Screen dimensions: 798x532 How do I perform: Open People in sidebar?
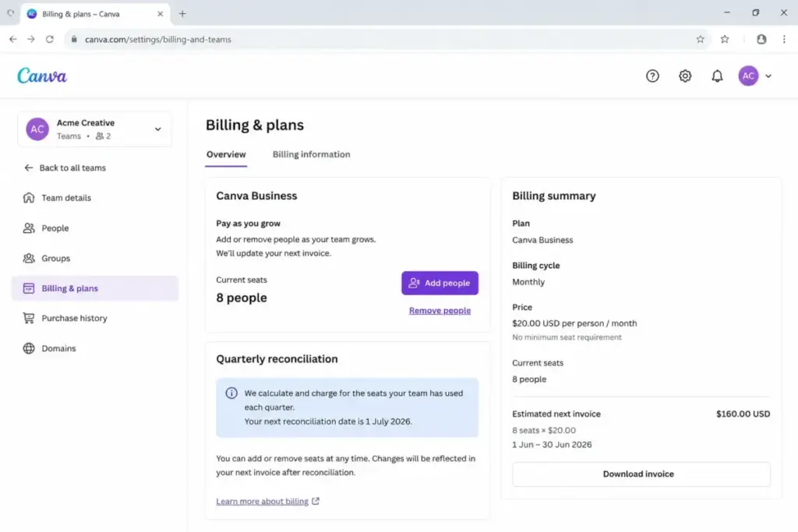pyautogui.click(x=94, y=228)
